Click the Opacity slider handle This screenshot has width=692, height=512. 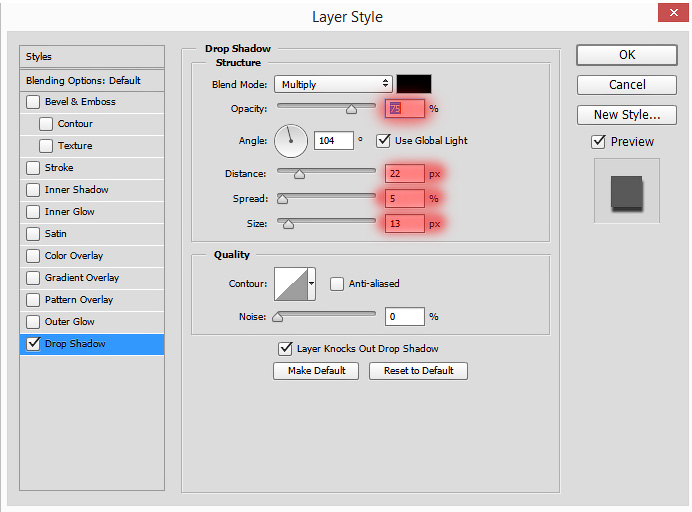351,109
